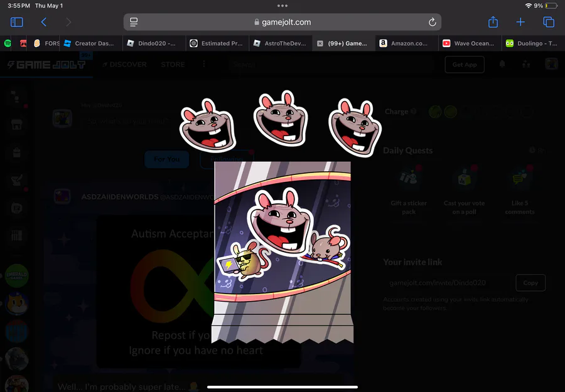Open the user avatar menu

551,64
